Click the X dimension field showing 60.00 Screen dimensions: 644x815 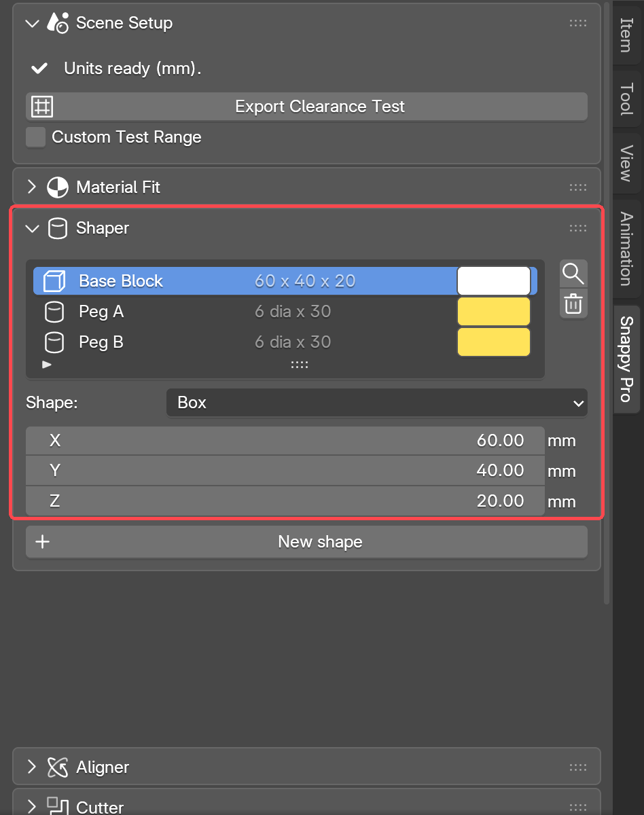[285, 441]
